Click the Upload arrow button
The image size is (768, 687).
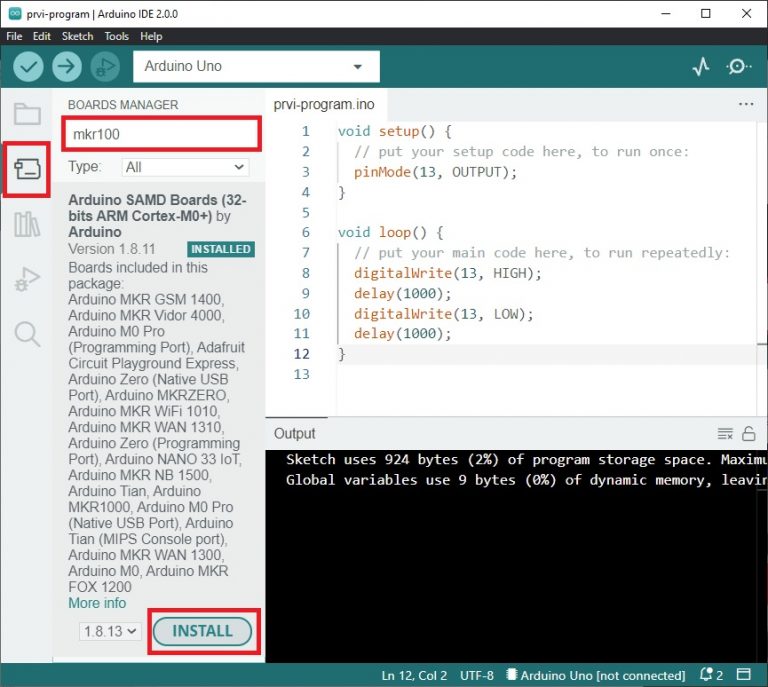point(67,67)
